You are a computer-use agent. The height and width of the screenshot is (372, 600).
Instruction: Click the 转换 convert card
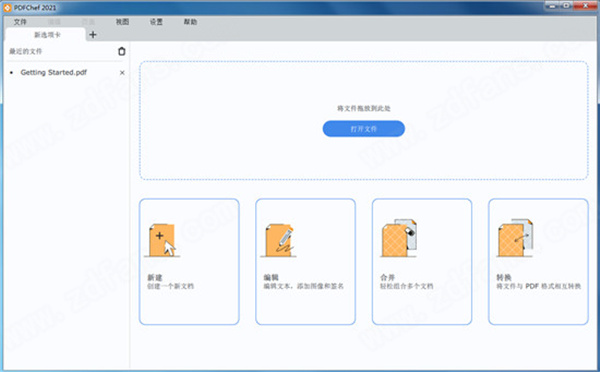click(x=538, y=262)
